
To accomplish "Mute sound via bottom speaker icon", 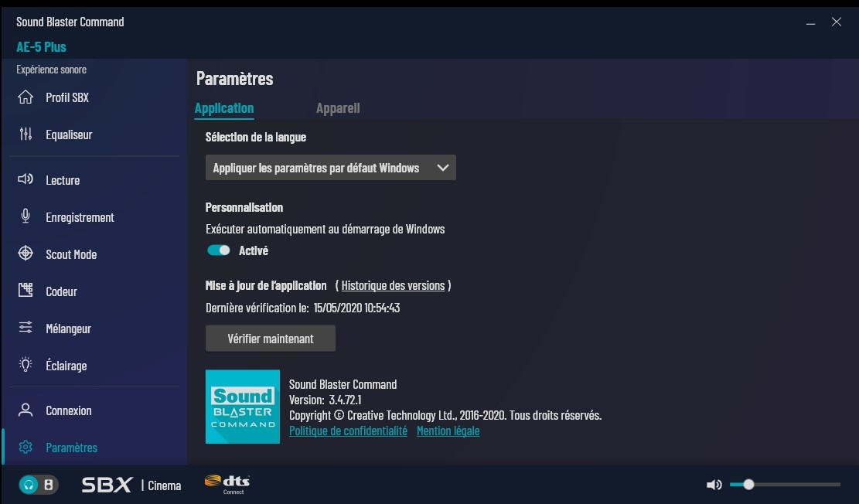I will [x=714, y=484].
